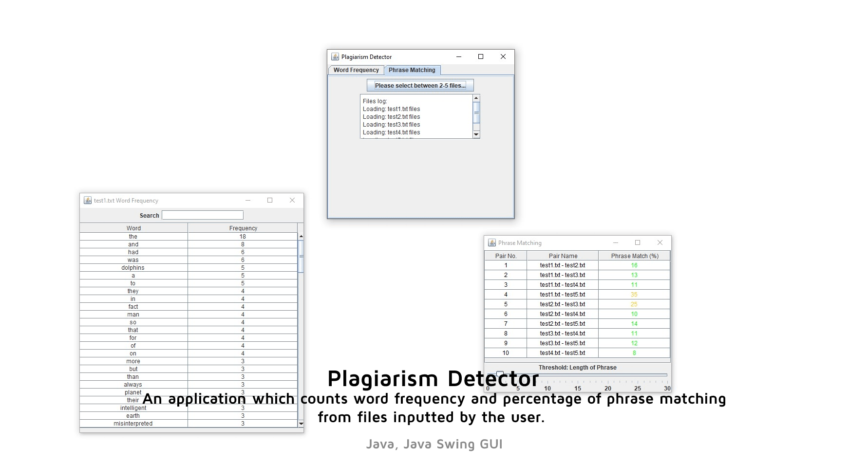Switch to the Word Frequency tab
The width and height of the screenshot is (868, 465).
[x=356, y=70]
